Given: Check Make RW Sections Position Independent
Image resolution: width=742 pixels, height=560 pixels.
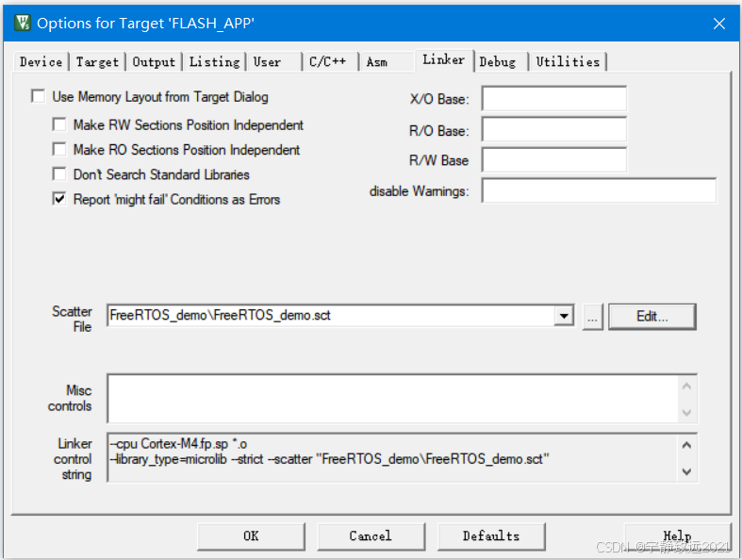Looking at the screenshot, I should (59, 125).
